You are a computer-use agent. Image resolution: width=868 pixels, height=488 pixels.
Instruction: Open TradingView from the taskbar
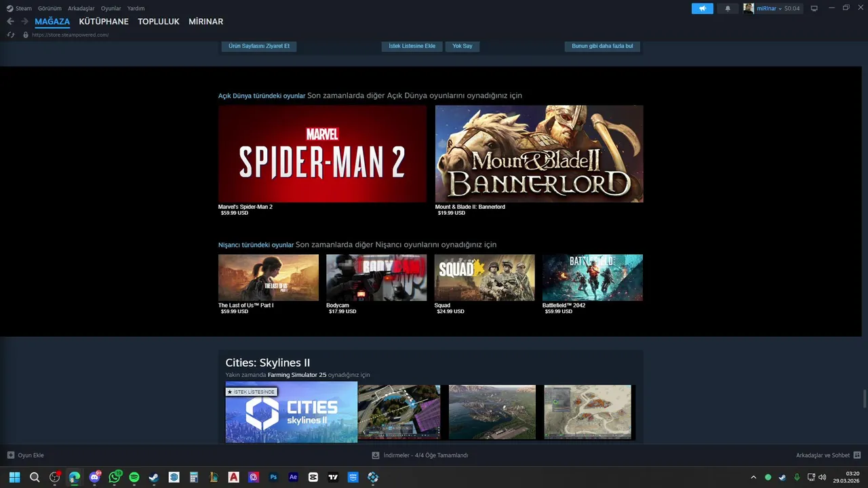(333, 477)
